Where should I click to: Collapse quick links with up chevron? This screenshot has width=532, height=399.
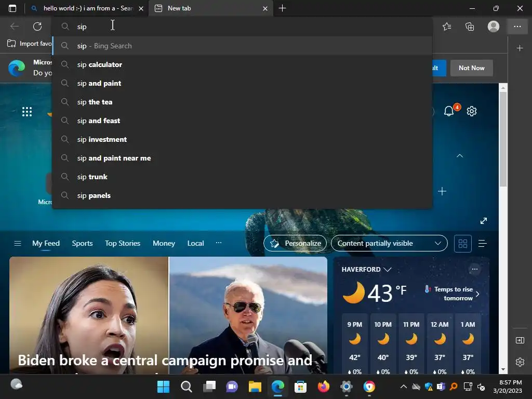(460, 156)
